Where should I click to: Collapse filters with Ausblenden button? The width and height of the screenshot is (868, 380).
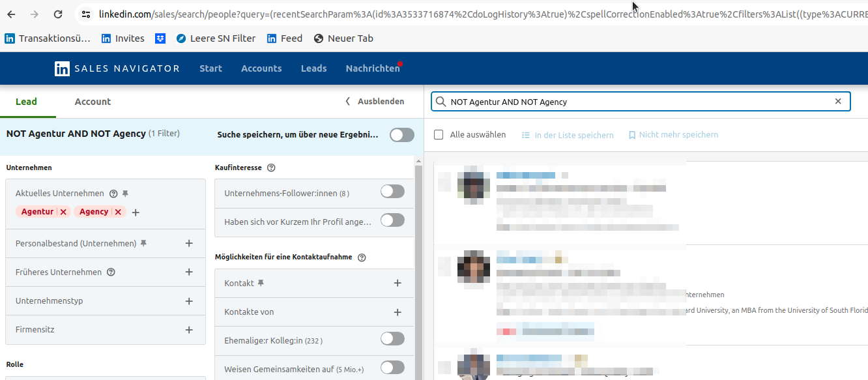[375, 102]
